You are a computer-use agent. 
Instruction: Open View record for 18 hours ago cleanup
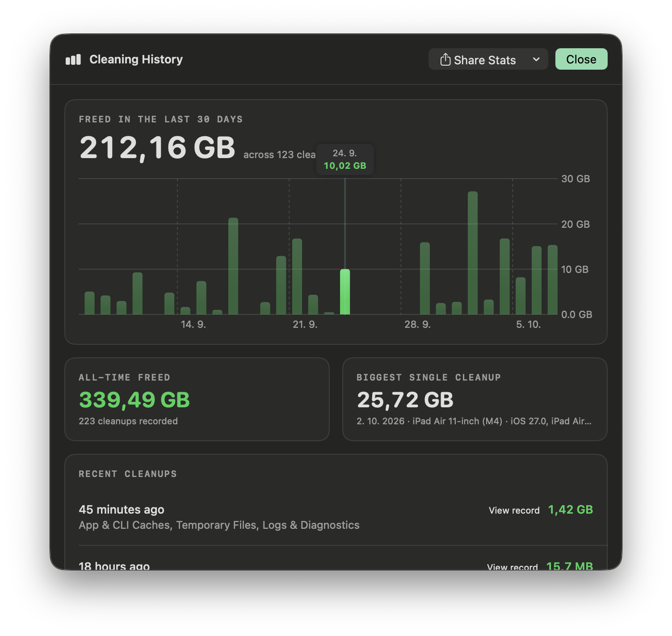pyautogui.click(x=512, y=566)
